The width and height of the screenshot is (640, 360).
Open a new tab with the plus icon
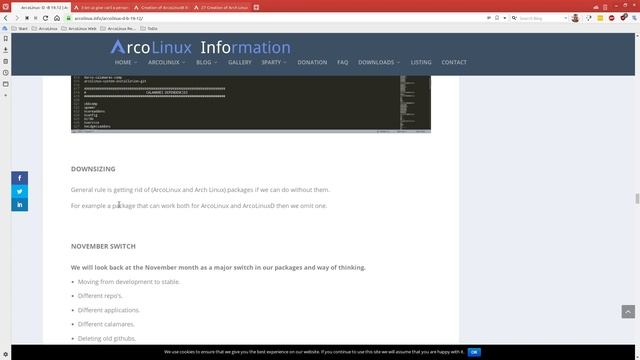(x=256, y=7)
